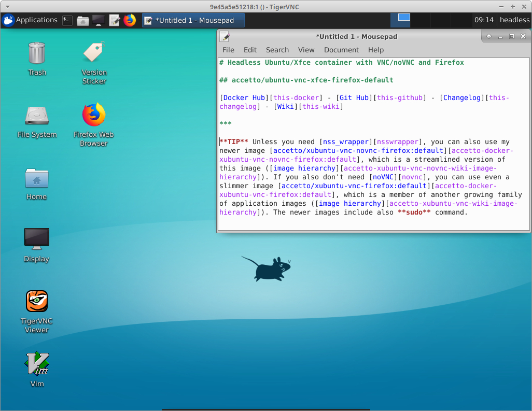This screenshot has width=532, height=411.
Task: Switch to the second workspace in pager
Action: (x=420, y=20)
